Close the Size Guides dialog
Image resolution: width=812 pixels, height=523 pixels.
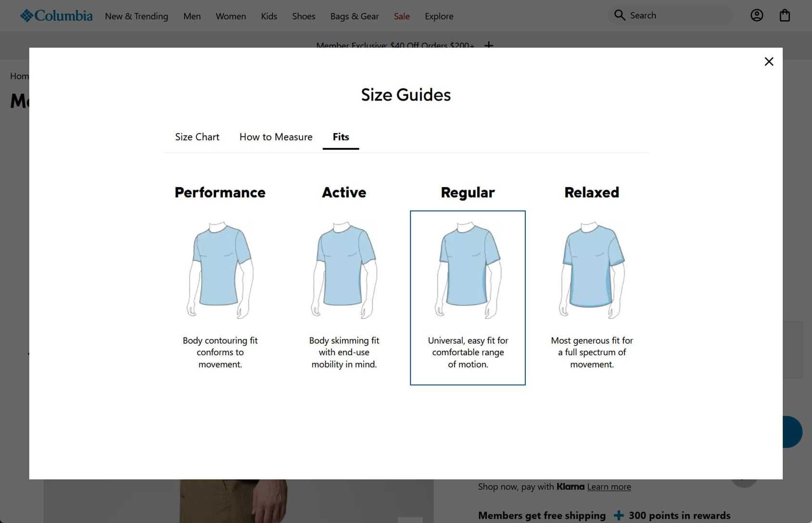(x=769, y=62)
